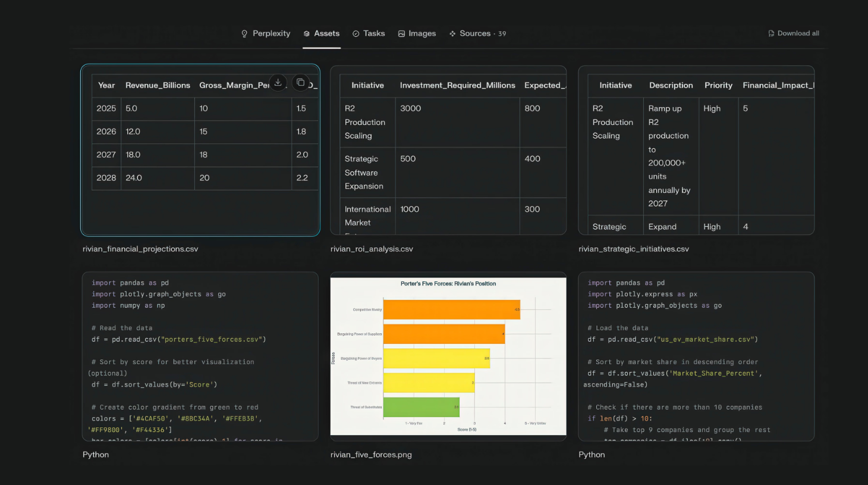The image size is (868, 485).
Task: Click the Download all file icon
Action: pyautogui.click(x=771, y=34)
